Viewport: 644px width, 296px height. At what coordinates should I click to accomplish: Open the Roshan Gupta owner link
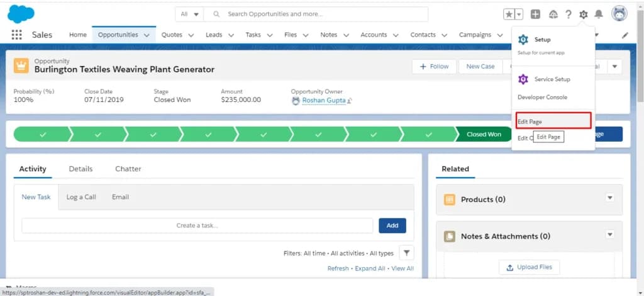click(324, 100)
